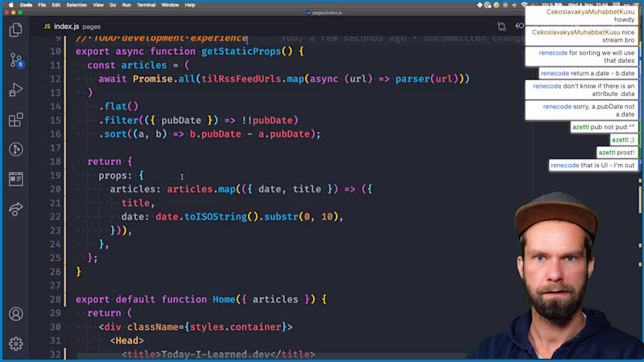Open the Go menu

point(113,5)
